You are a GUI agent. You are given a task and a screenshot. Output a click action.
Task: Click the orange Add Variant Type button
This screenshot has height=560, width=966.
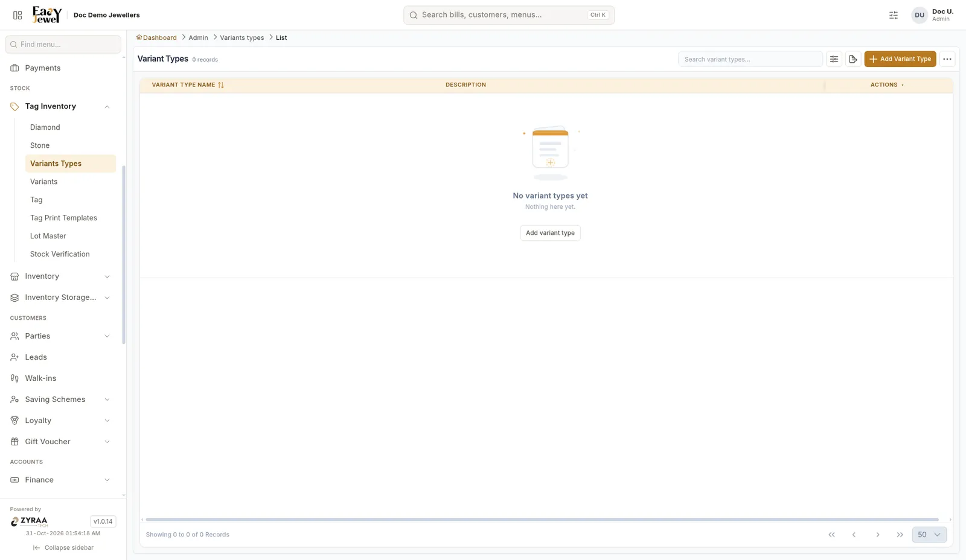[900, 59]
